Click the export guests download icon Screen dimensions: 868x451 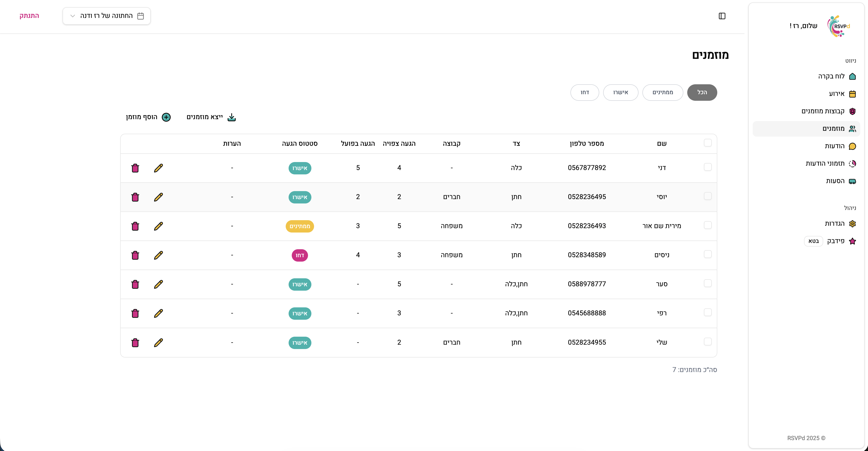point(231,117)
